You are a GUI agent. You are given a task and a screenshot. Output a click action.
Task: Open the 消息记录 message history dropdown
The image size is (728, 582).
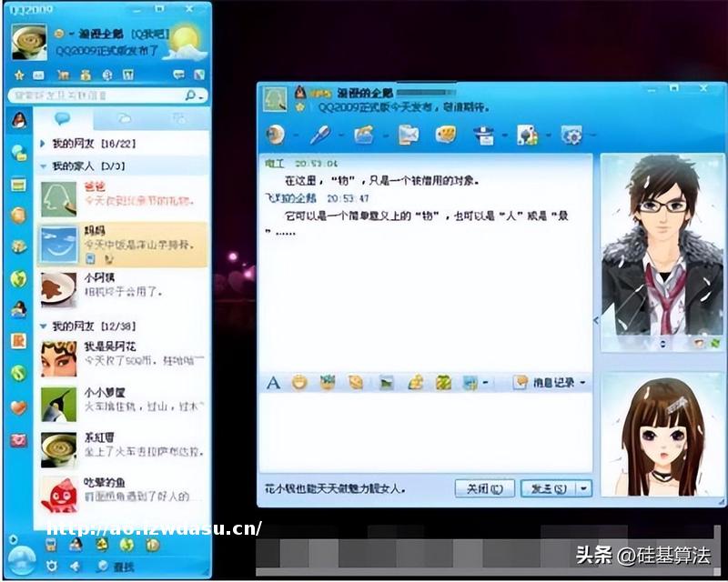click(550, 383)
